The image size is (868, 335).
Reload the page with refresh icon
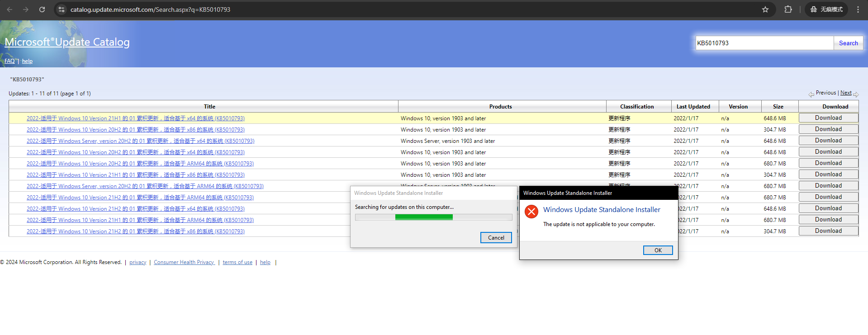[42, 9]
